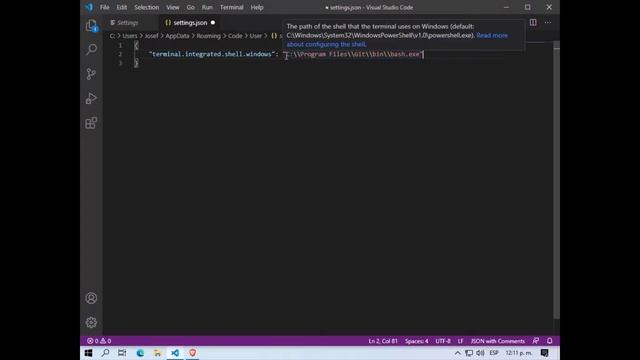Change language mode JSON with Comments
The width and height of the screenshot is (640, 360).
coord(498,341)
